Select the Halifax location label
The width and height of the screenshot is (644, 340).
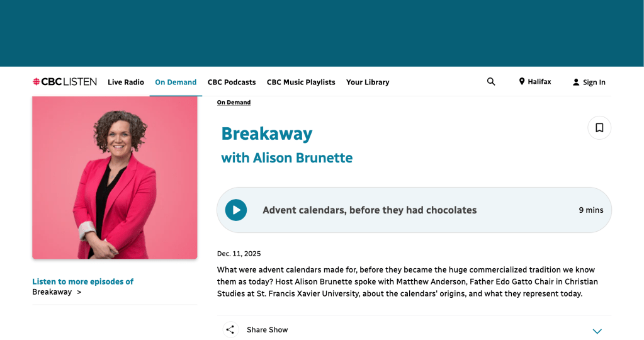click(539, 82)
